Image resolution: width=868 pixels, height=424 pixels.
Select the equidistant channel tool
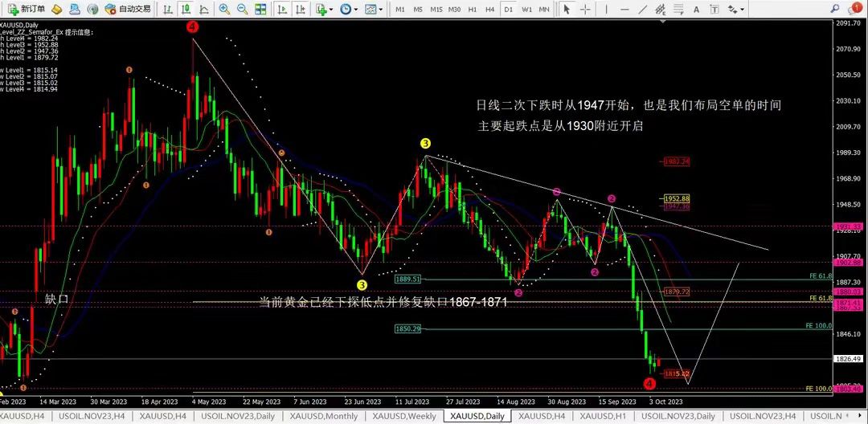tap(660, 10)
